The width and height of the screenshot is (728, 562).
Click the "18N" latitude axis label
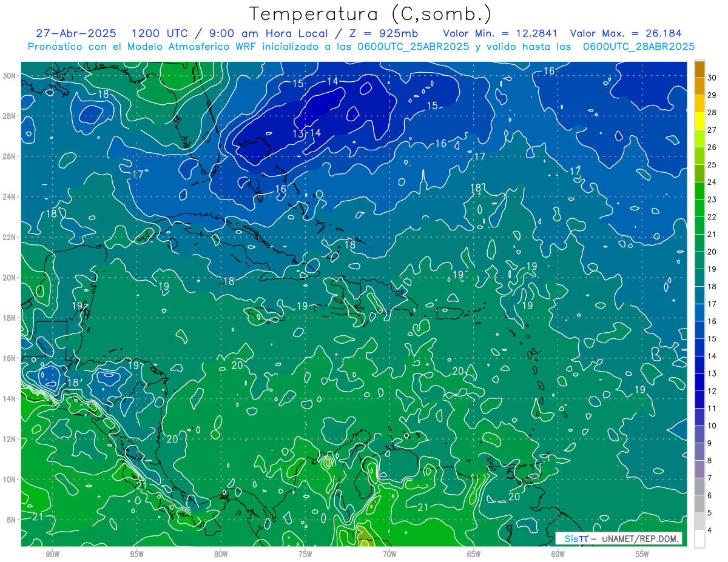tap(10, 318)
